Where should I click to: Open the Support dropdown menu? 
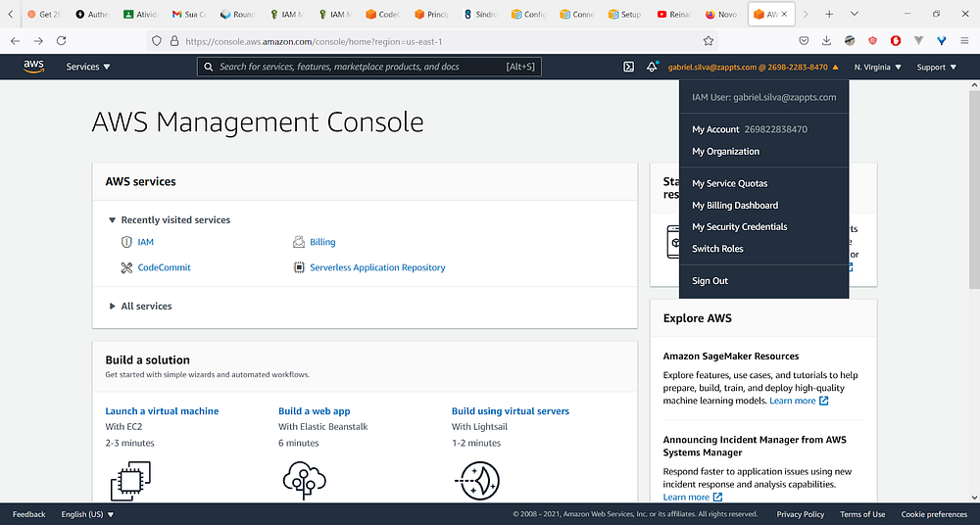coord(936,67)
